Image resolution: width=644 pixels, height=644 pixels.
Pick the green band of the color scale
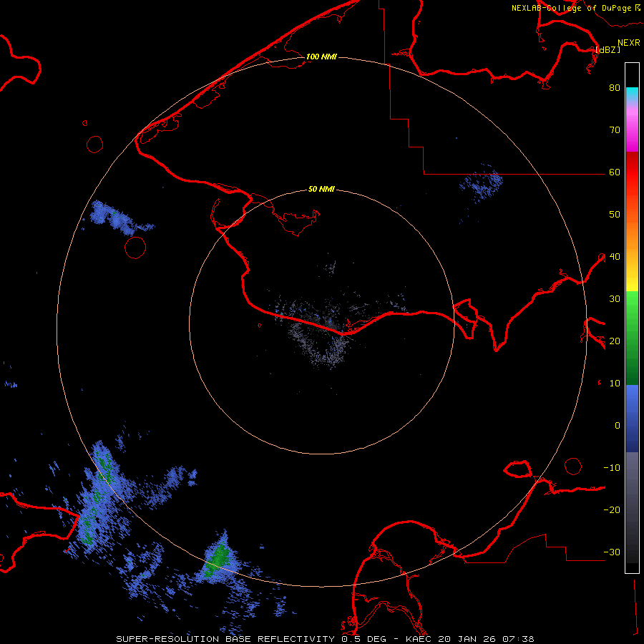[x=632, y=337]
